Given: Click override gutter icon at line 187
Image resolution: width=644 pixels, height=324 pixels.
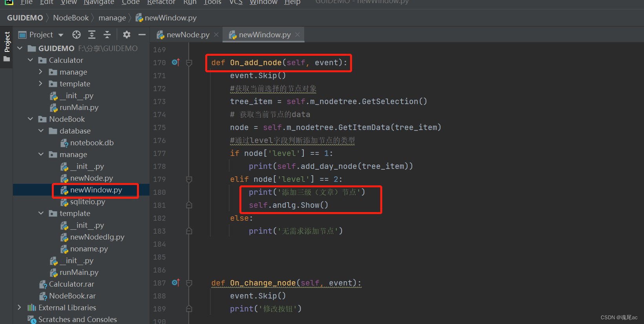Looking at the screenshot, I should click(175, 283).
